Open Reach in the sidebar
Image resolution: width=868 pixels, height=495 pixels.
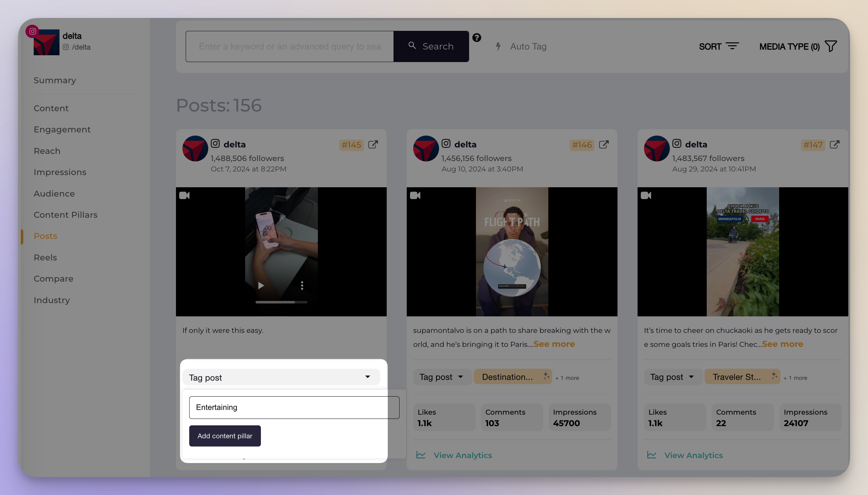[47, 151]
